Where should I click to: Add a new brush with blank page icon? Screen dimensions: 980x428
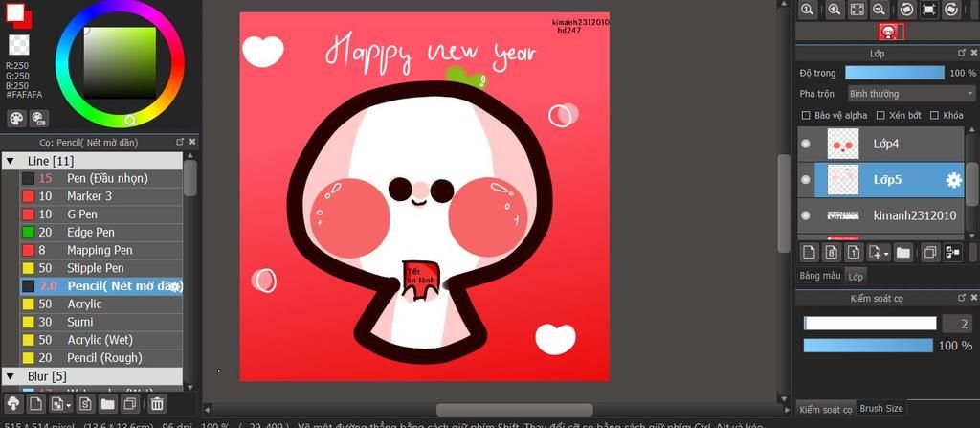tap(35, 404)
